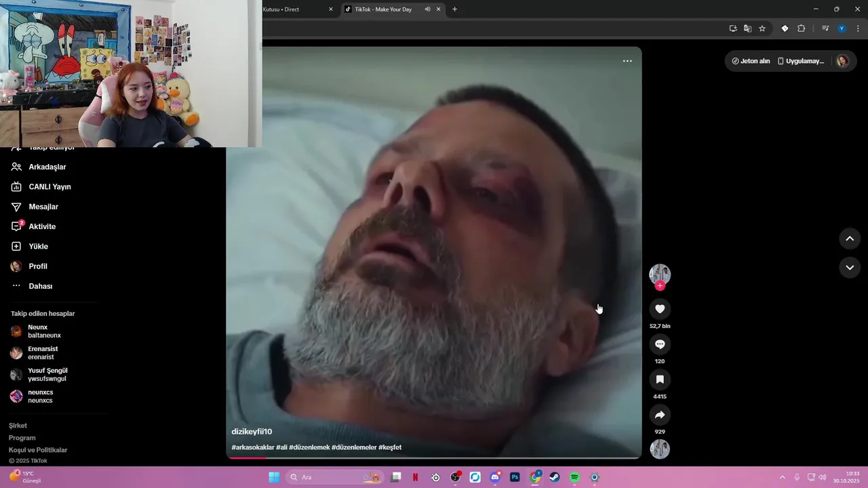Click Jeton alın coins button
Screen dimensions: 868x488
click(x=751, y=61)
